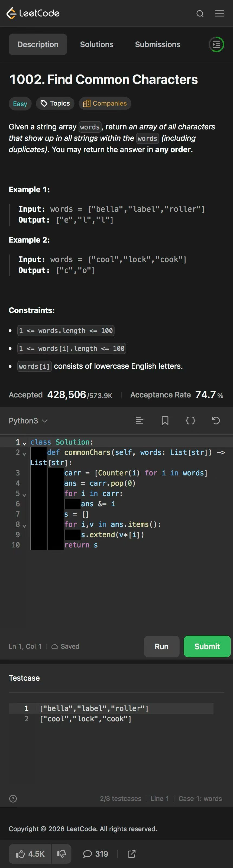This screenshot has height=868, width=233.
Task: Click the Easy difficulty badge
Action: coord(20,103)
